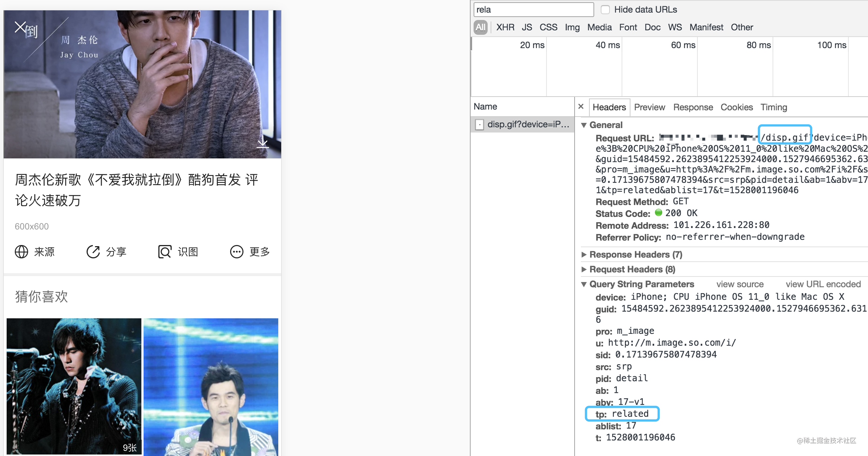The image size is (868, 456).
Task: Click the abv: 17-v1 parameter
Action: 620,402
